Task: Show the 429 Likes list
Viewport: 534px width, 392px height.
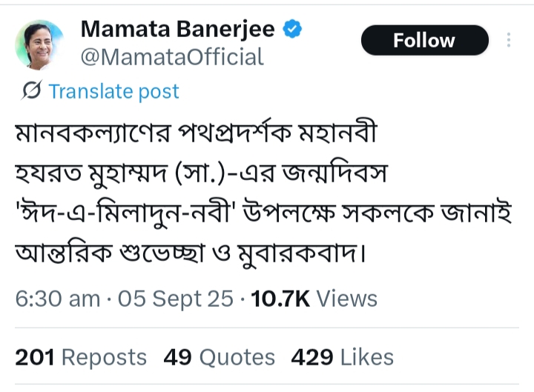Action: click(x=342, y=357)
